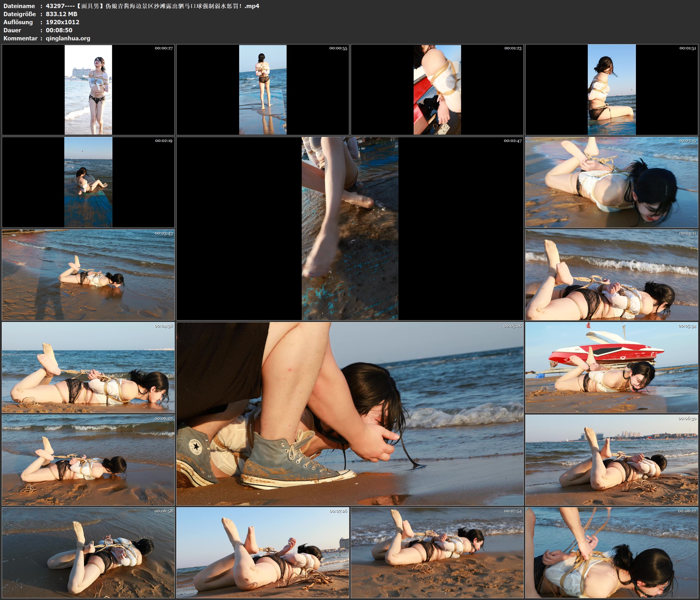This screenshot has width=700, height=600.
Task: Click the thumbnail timestamped 00:06:02
Action: [88, 460]
